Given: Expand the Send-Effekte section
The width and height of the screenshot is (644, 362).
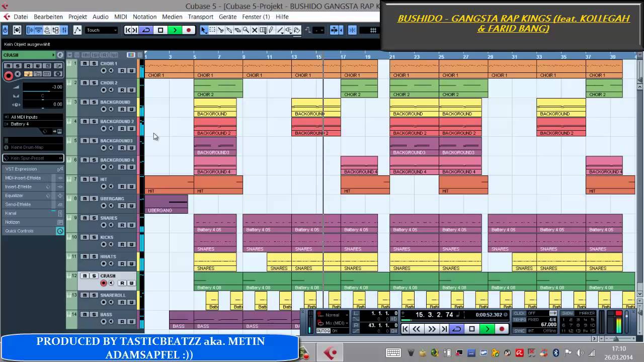Looking at the screenshot, I should [x=33, y=205].
